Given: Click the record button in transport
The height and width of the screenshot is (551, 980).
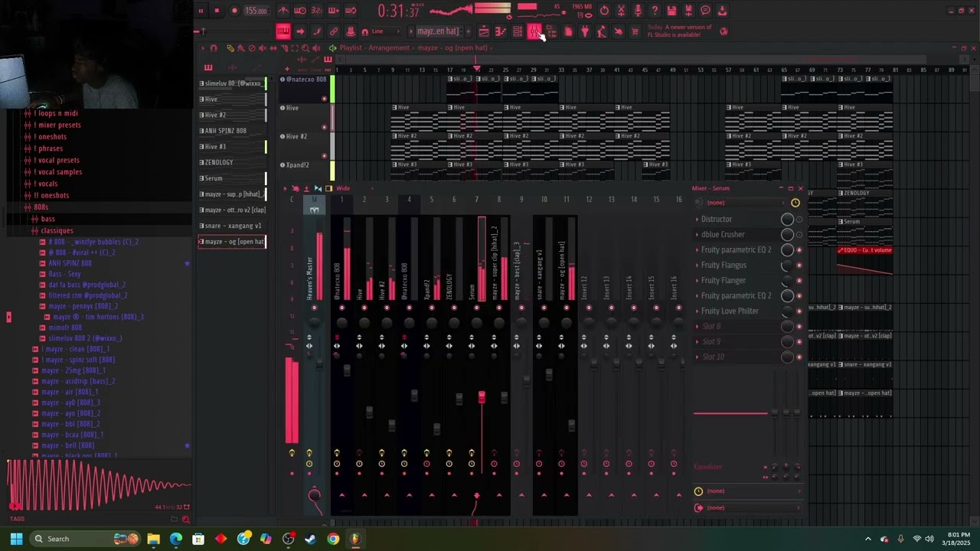Looking at the screenshot, I should coord(234,11).
